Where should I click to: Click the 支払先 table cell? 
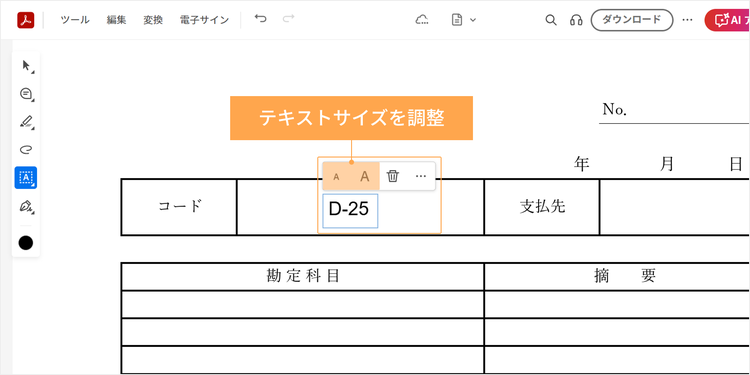542,207
